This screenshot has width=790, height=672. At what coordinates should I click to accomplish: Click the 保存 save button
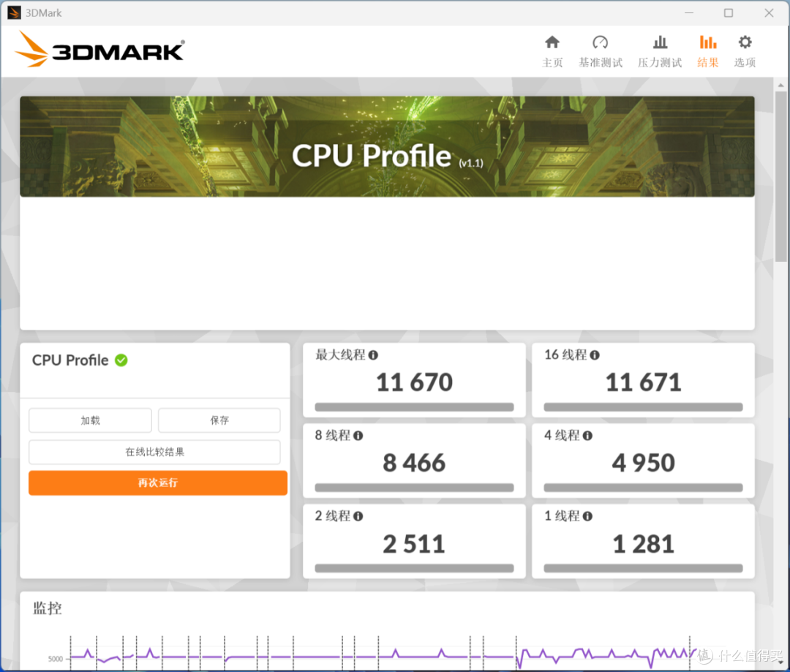click(219, 420)
